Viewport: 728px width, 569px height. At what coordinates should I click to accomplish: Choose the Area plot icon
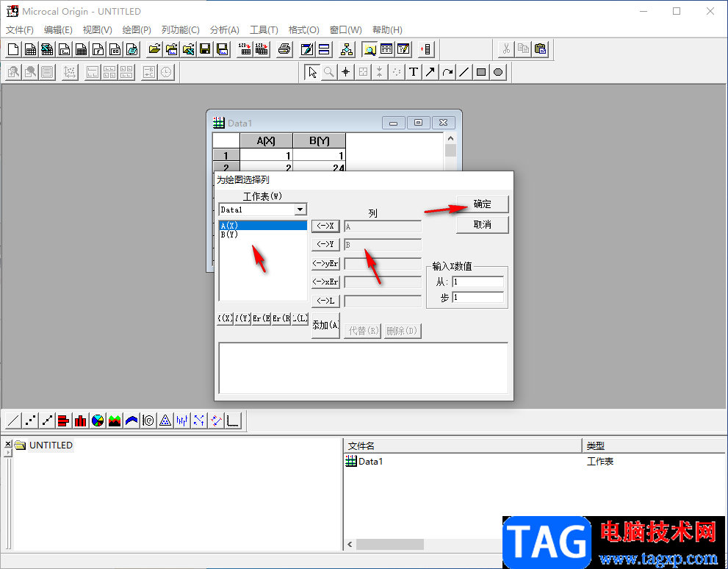point(114,421)
